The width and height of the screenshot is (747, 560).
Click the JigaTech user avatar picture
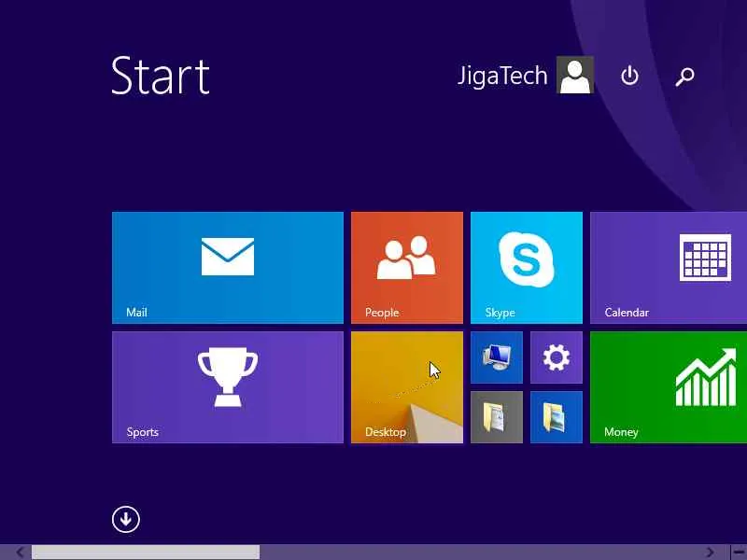pos(575,75)
